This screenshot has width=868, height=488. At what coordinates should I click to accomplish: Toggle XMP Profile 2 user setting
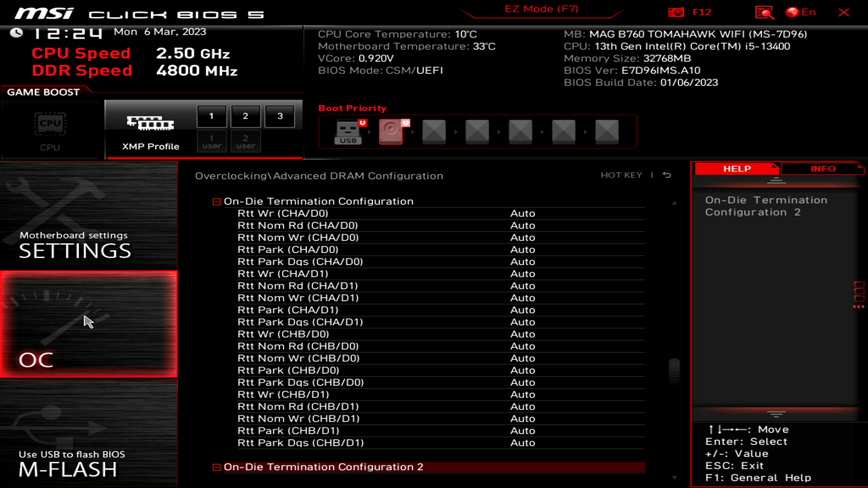click(245, 141)
